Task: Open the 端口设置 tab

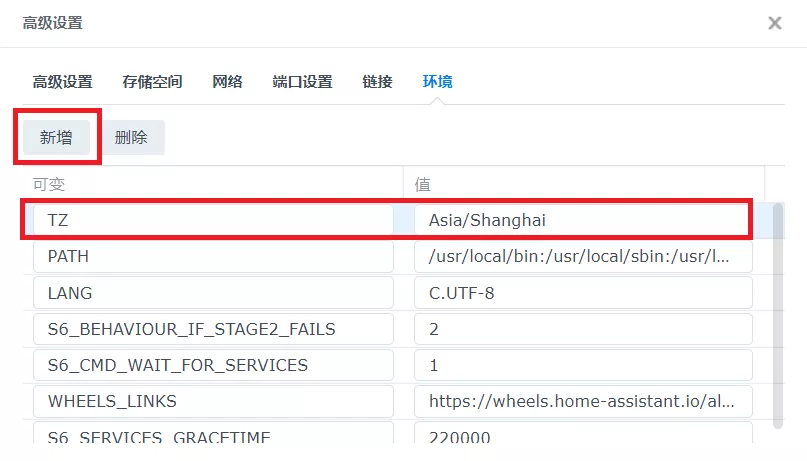Action: click(303, 82)
